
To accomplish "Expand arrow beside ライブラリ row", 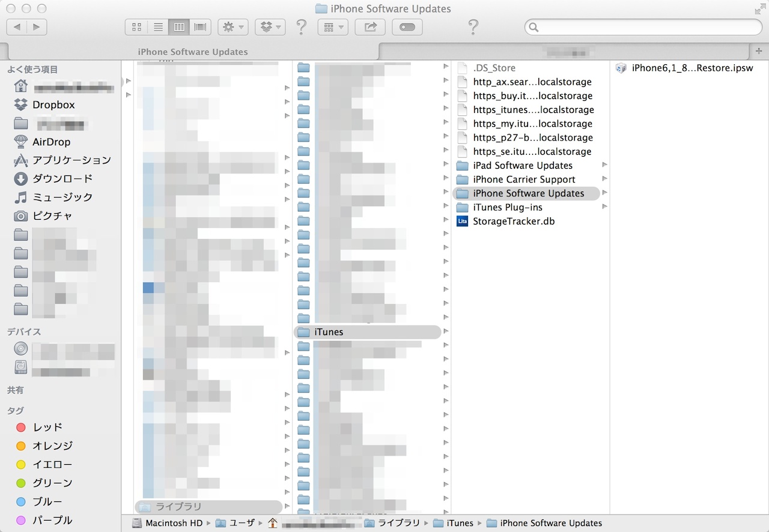I will tap(287, 507).
